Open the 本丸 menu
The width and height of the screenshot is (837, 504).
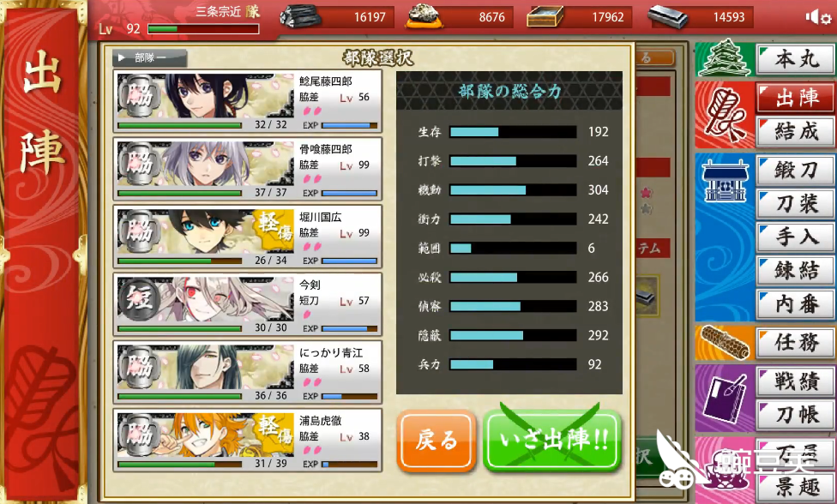point(795,59)
